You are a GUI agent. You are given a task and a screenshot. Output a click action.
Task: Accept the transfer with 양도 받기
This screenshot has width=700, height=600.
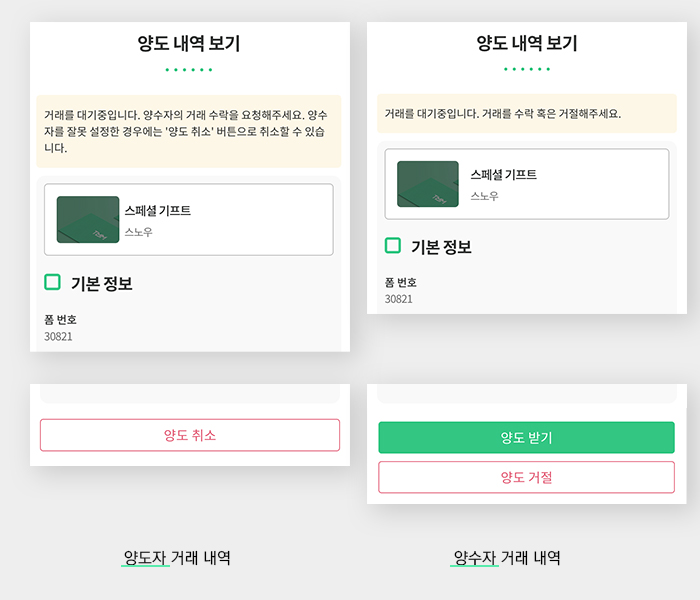[526, 438]
